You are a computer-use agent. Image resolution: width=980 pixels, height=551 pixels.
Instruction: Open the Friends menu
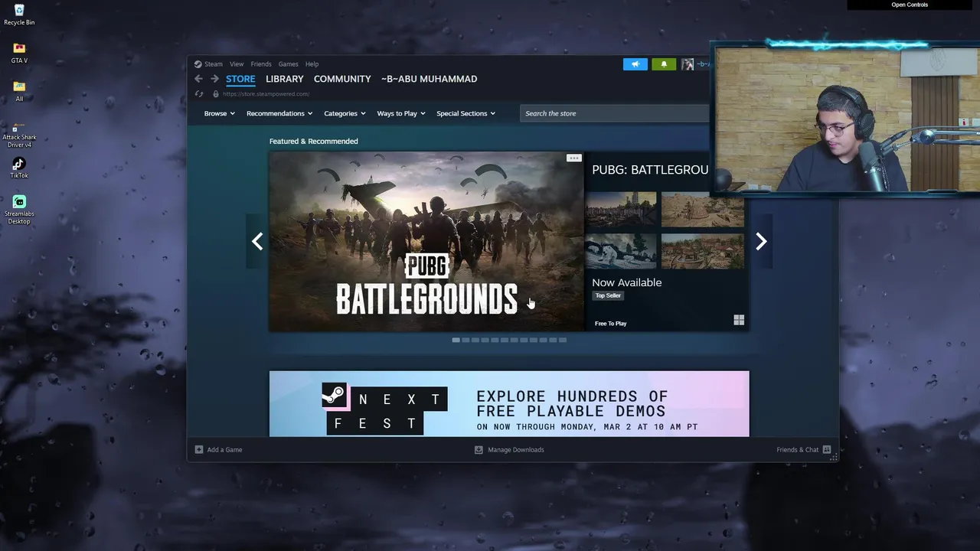261,64
